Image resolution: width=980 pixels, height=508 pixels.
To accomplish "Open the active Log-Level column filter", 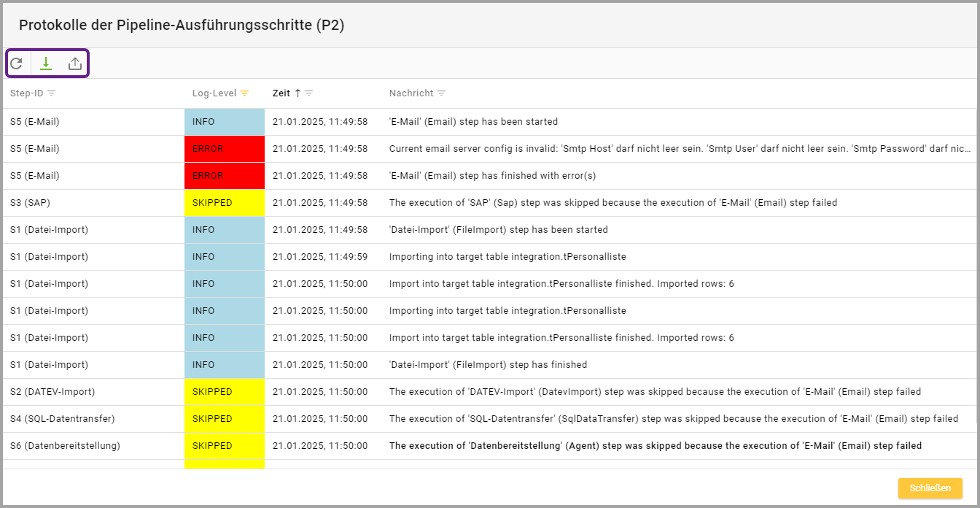I will tap(245, 93).
